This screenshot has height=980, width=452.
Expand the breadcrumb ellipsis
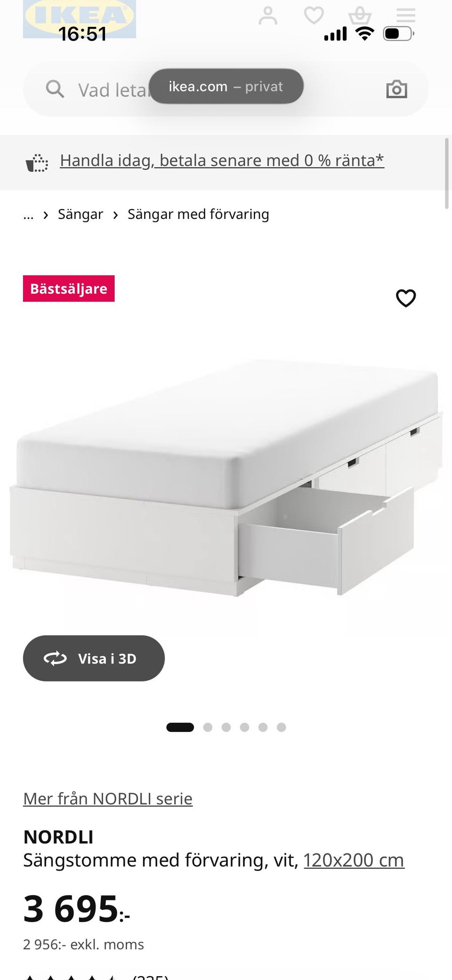point(28,215)
